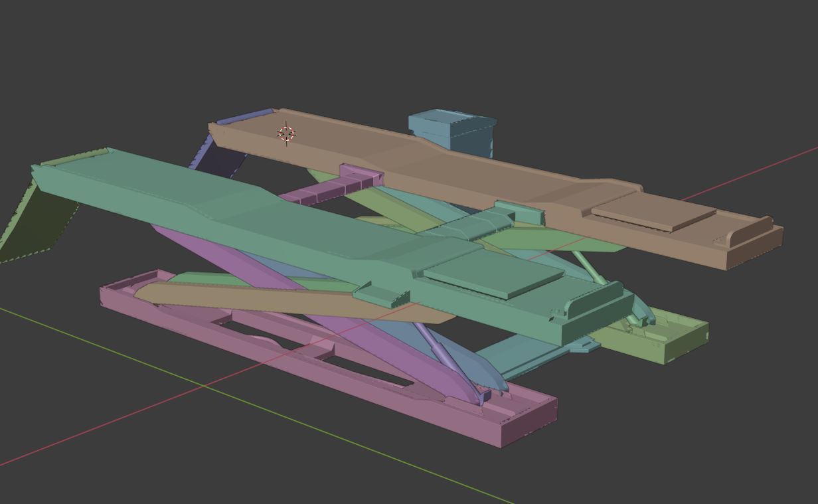Click the 3D cursor near the top platform
The image size is (818, 504).
(x=285, y=133)
